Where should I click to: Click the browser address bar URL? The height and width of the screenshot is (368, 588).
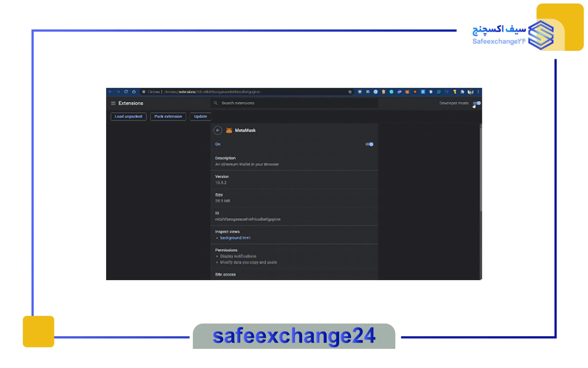point(212,92)
